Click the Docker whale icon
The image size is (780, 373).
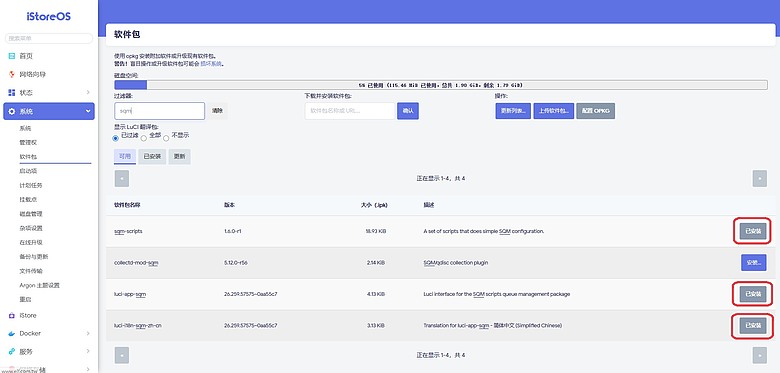click(12, 333)
